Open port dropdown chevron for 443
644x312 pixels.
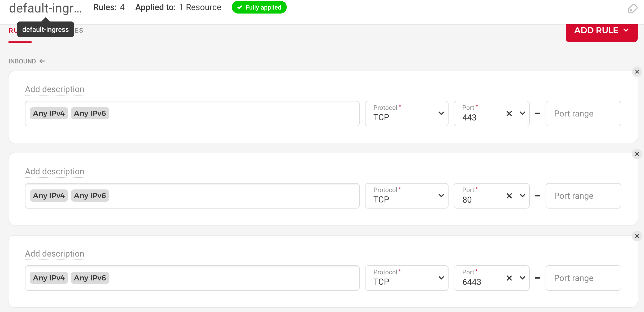click(522, 114)
